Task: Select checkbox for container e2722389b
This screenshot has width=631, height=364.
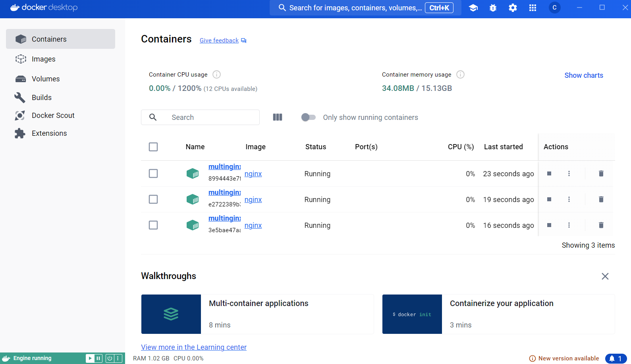Action: coord(153,199)
